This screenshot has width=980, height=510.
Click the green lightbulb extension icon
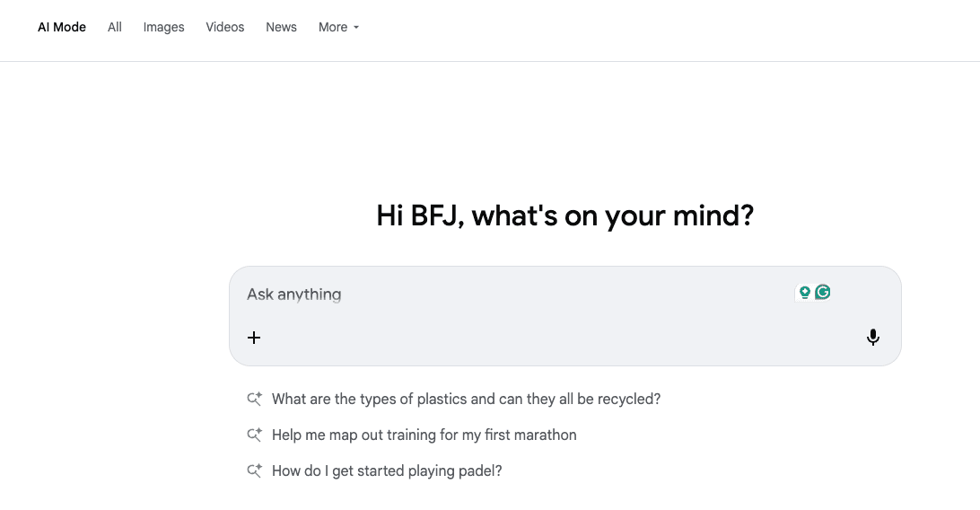805,292
